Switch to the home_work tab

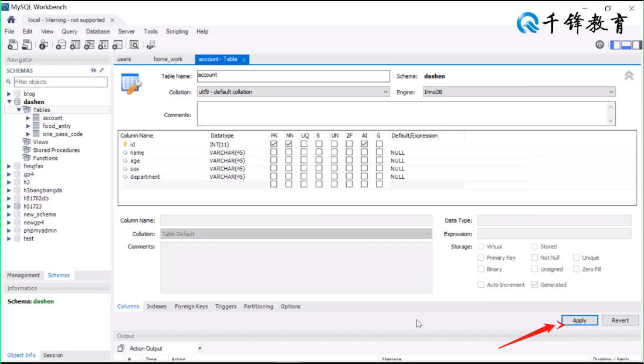coord(168,60)
